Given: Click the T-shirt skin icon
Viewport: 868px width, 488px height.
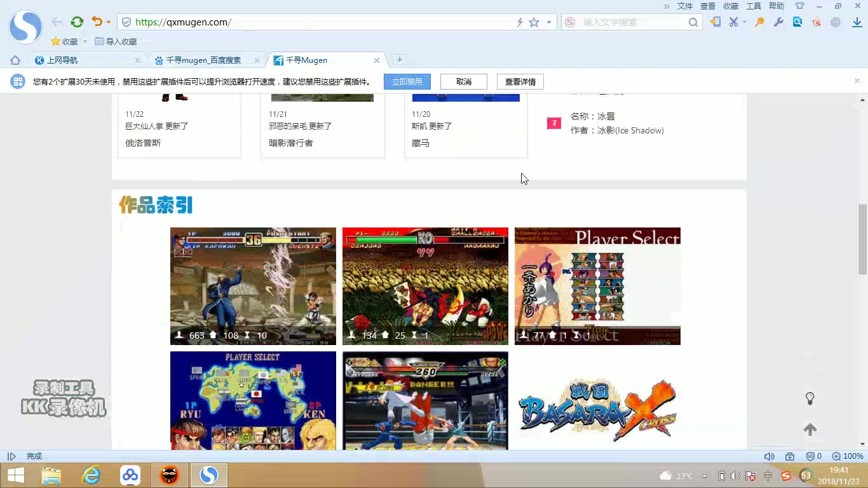Looking at the screenshot, I should point(800,6).
